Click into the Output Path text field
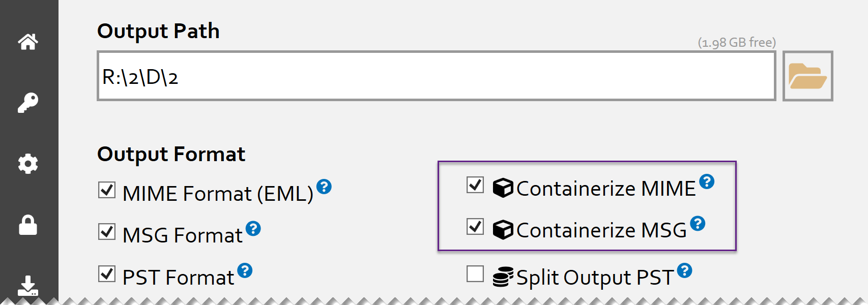868x305 pixels. [x=436, y=76]
